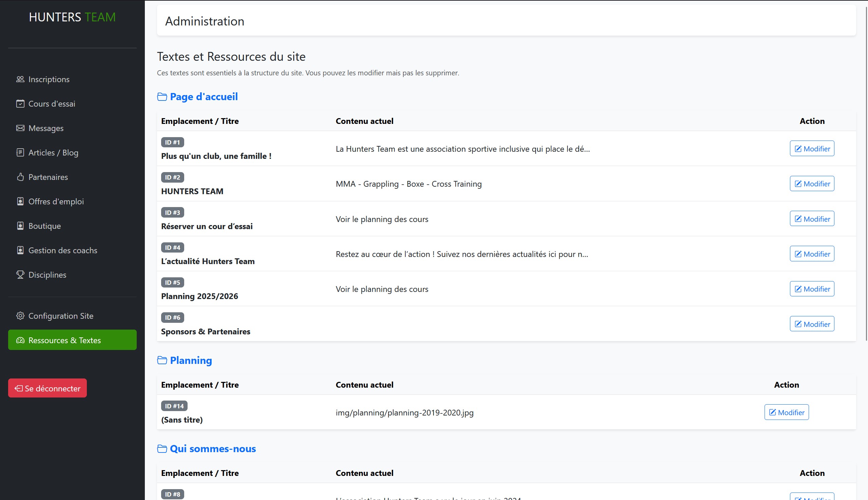Click the logout arrow icon in Se déconnecter
868x500 pixels.
[19, 388]
